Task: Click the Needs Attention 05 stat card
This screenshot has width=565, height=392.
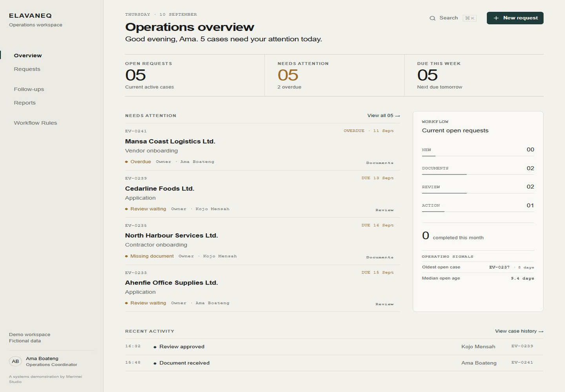Action: (x=334, y=75)
